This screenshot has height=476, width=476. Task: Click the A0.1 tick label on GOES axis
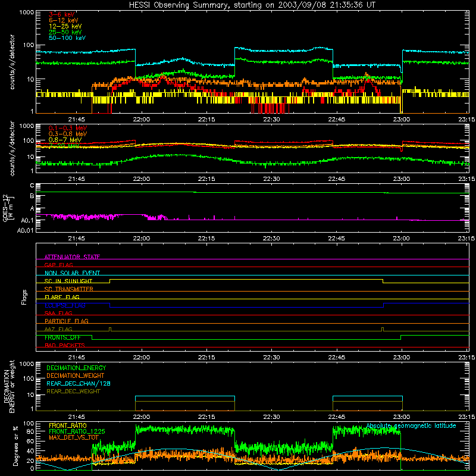click(27, 220)
